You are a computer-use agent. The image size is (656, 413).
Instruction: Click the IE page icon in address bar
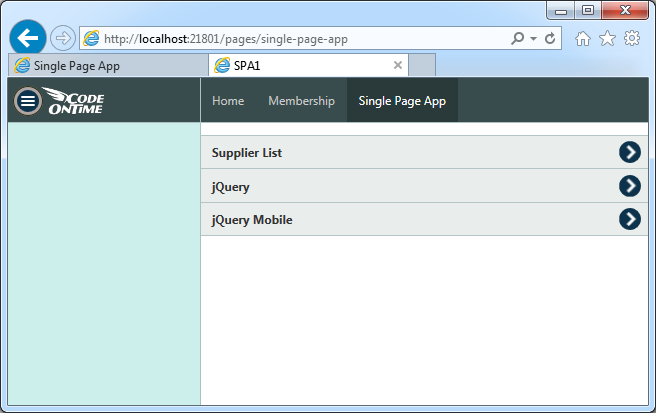91,38
